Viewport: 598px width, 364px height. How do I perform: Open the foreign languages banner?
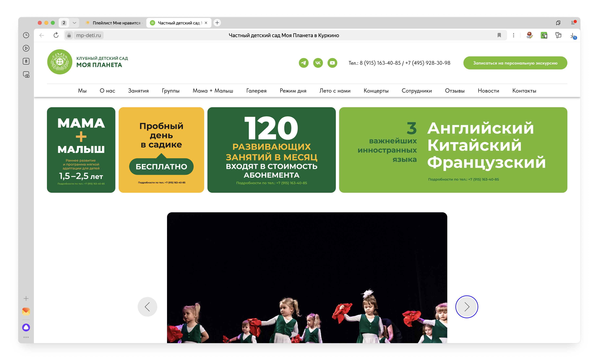(x=453, y=150)
